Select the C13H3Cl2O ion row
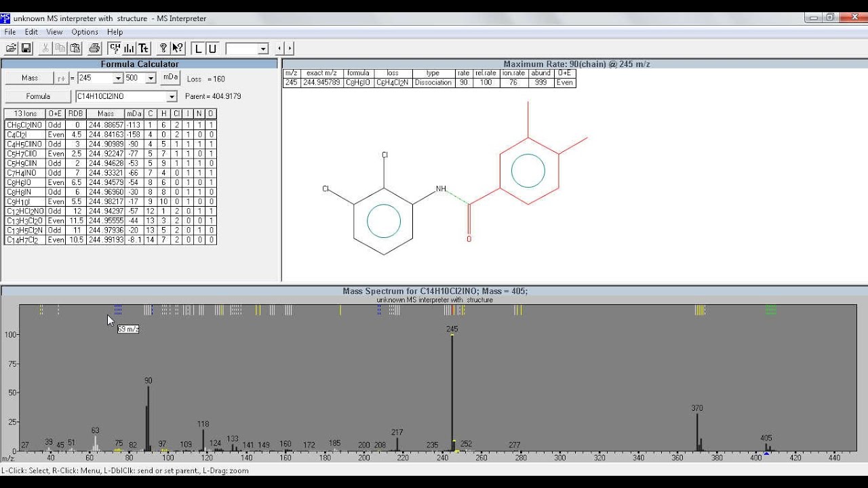Image resolution: width=868 pixels, height=488 pixels. coord(111,220)
